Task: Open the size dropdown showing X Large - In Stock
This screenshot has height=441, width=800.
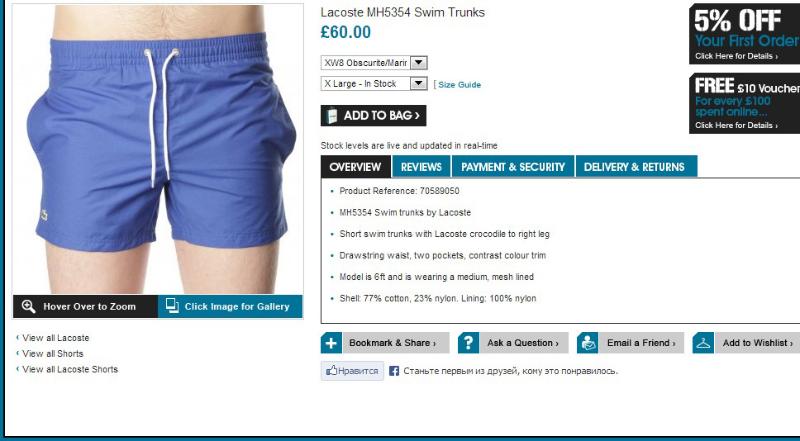Action: pos(374,84)
